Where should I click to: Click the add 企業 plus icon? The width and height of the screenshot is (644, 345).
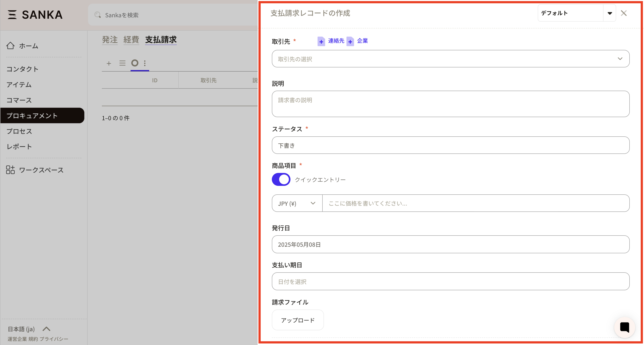(x=350, y=41)
